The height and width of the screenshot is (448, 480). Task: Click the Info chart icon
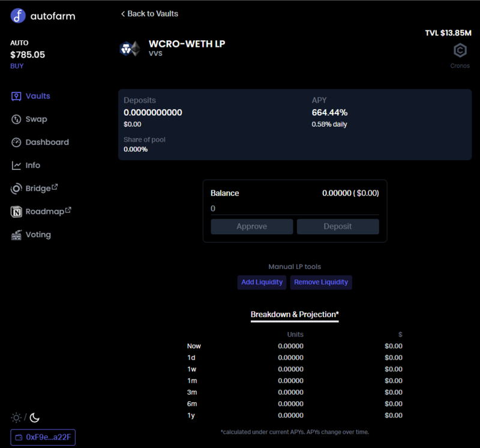(x=16, y=166)
